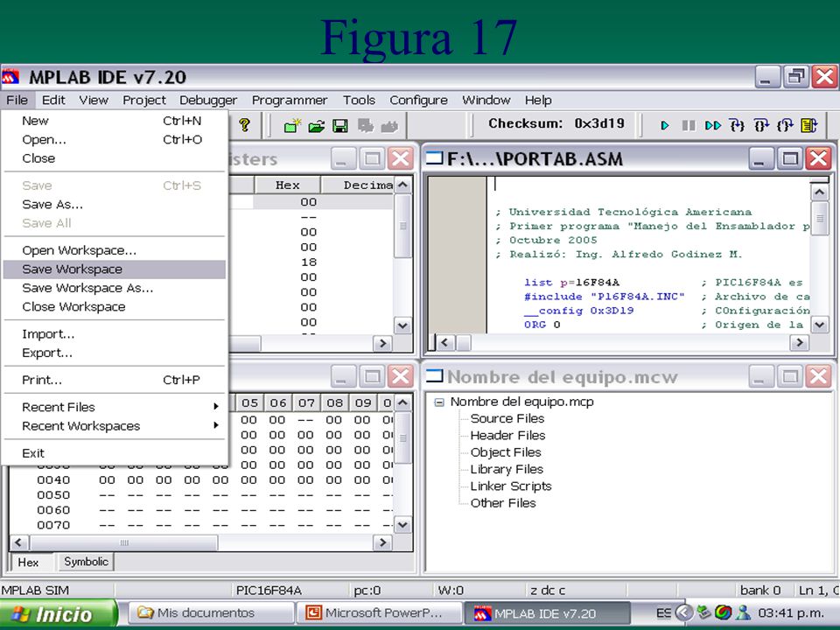Open the Tools menu

[359, 100]
